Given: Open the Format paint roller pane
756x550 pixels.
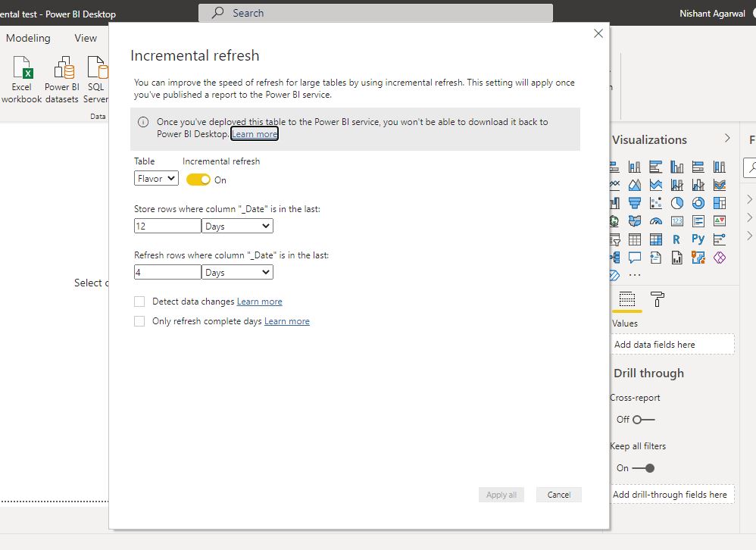Looking at the screenshot, I should [658, 299].
